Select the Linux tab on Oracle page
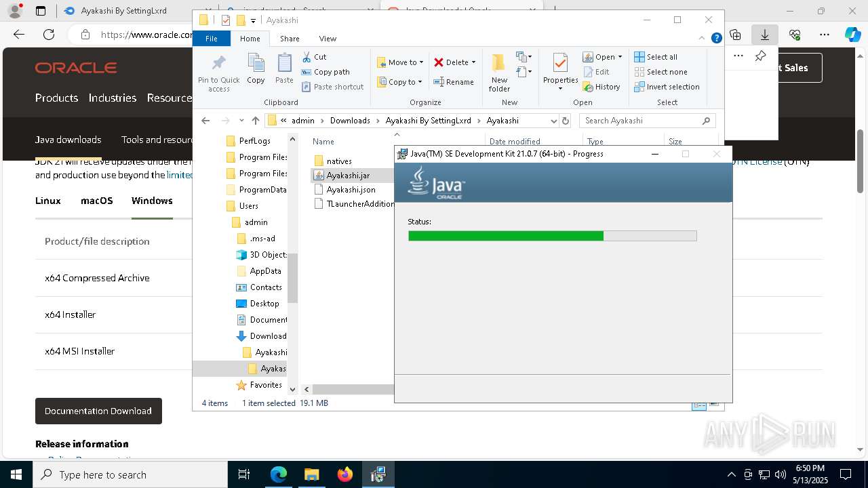The image size is (868, 488). pos(48,201)
